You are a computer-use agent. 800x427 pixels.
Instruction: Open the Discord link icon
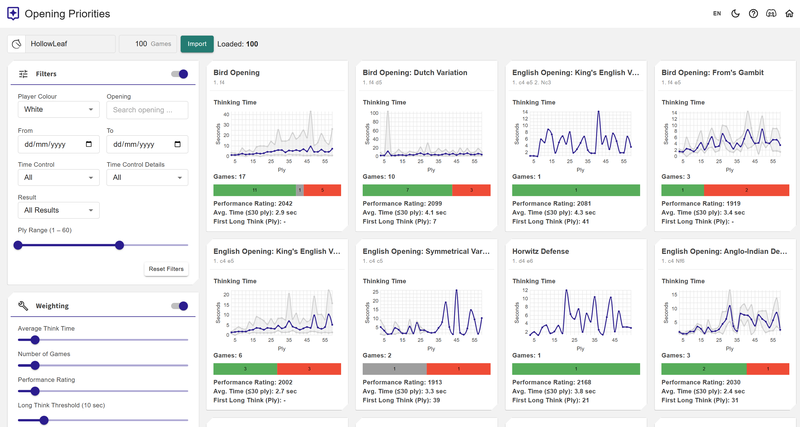click(771, 14)
